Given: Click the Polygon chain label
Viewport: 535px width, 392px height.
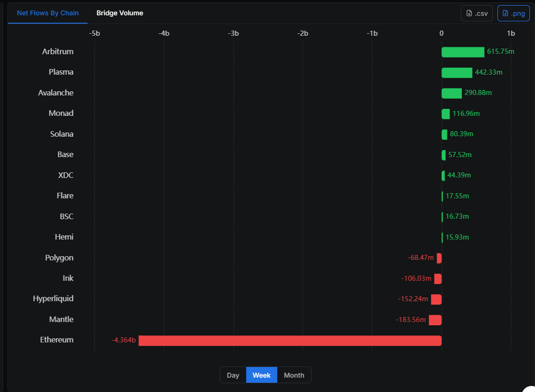Looking at the screenshot, I should (x=59, y=258).
